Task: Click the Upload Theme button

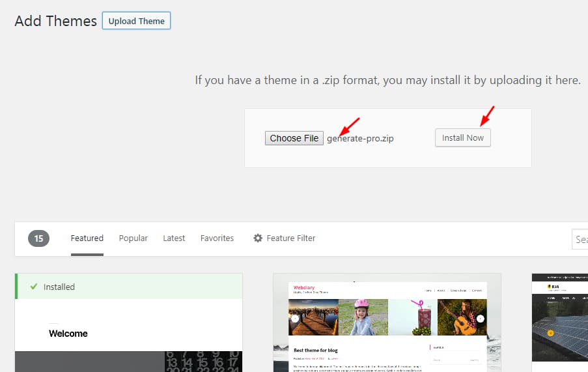Action: click(x=136, y=21)
